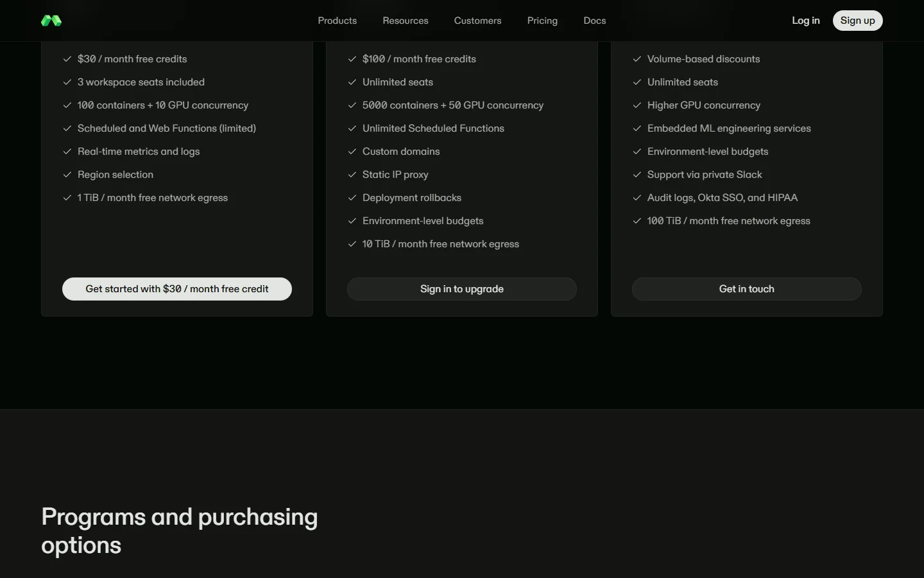This screenshot has width=924, height=578.
Task: Click the checkmark beside Audit logs, Okta SSO, and HIPAA
Action: [x=637, y=198]
